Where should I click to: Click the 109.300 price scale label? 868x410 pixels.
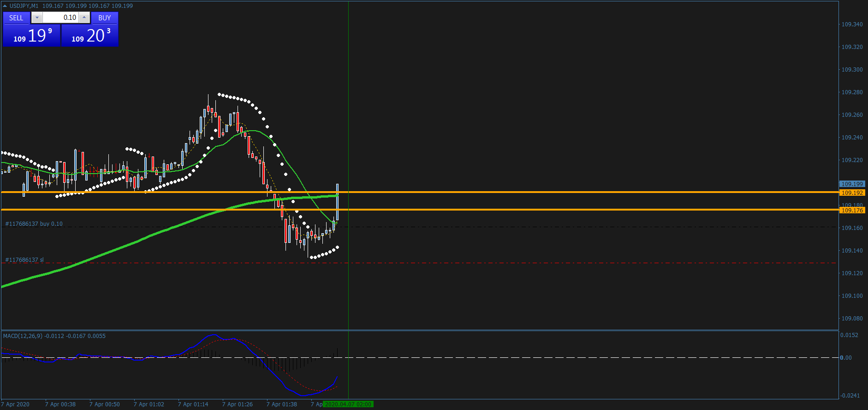pos(852,70)
